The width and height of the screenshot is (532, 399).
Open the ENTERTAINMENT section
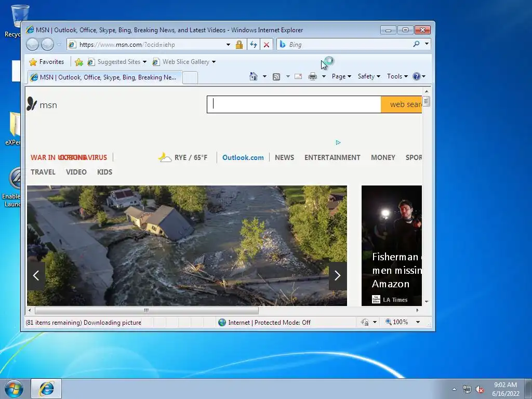click(x=332, y=157)
